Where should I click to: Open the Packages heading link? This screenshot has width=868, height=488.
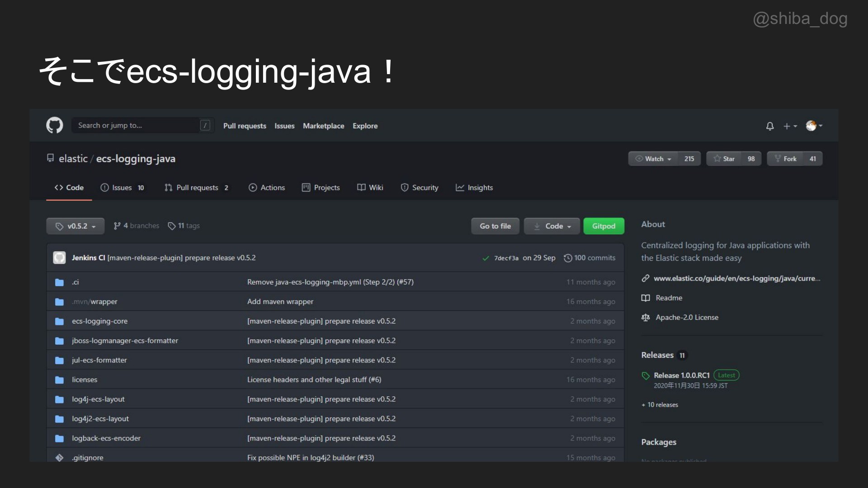658,442
